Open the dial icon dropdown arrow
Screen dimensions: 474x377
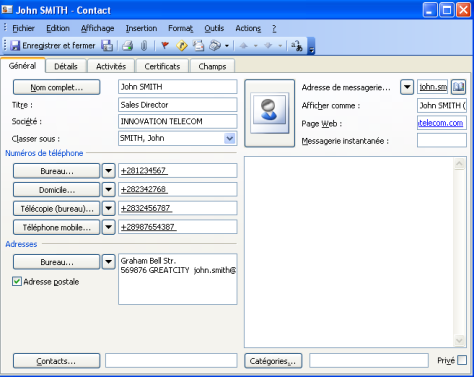pos(227,46)
